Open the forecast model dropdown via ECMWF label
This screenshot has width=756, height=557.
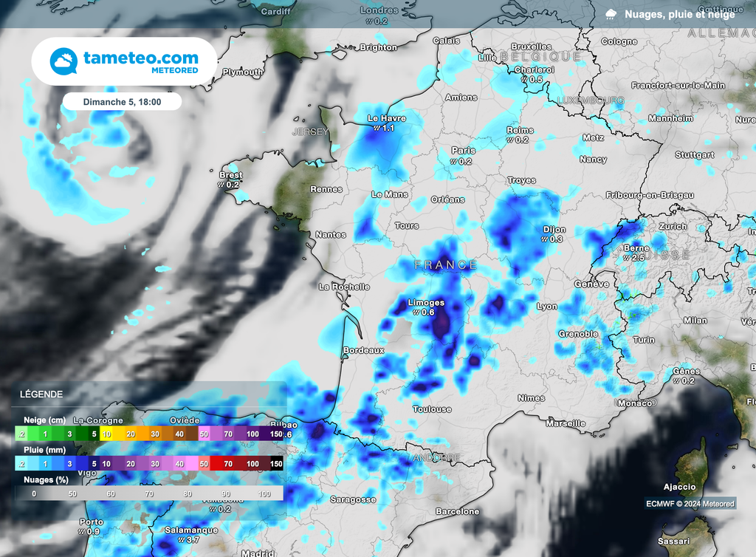[x=660, y=502]
